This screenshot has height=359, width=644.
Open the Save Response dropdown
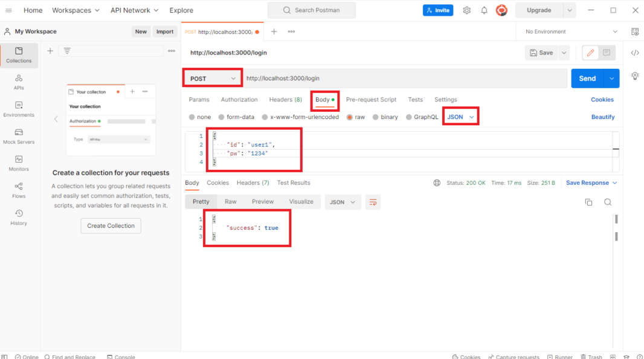pyautogui.click(x=591, y=183)
